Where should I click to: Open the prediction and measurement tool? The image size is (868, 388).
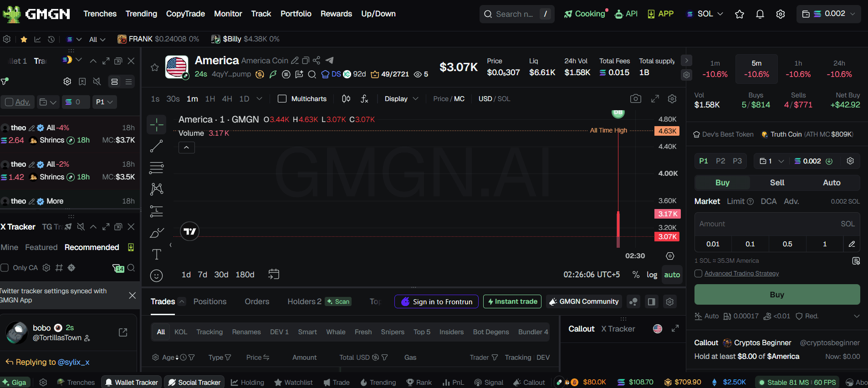156,211
